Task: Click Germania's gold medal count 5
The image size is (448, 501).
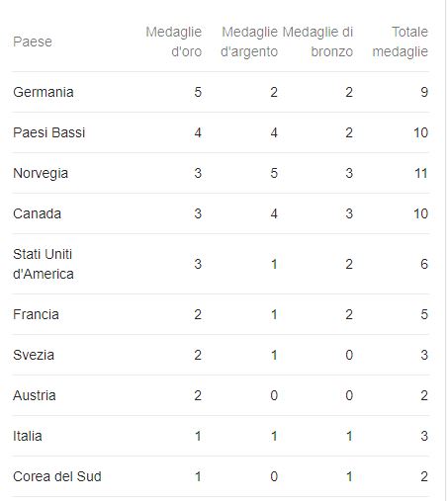Action: pyautogui.click(x=198, y=92)
